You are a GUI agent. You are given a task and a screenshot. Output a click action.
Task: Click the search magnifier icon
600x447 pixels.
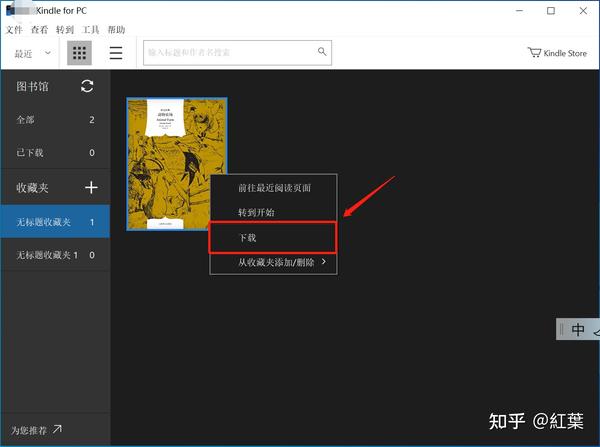click(x=322, y=52)
